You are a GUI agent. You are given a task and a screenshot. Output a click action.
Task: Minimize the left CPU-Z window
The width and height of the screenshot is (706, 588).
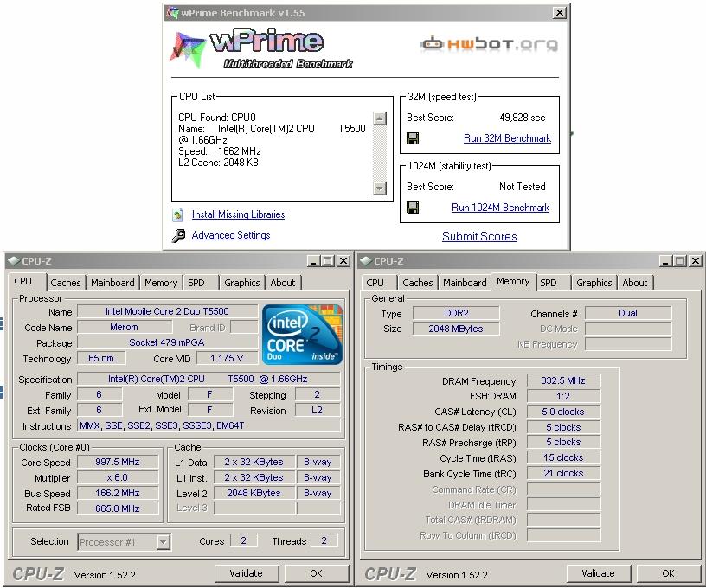pyautogui.click(x=314, y=261)
